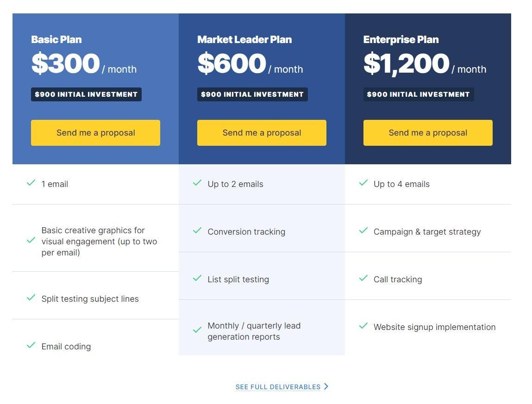
Task: Open the 'See Full Deliverables' link
Action: click(278, 387)
